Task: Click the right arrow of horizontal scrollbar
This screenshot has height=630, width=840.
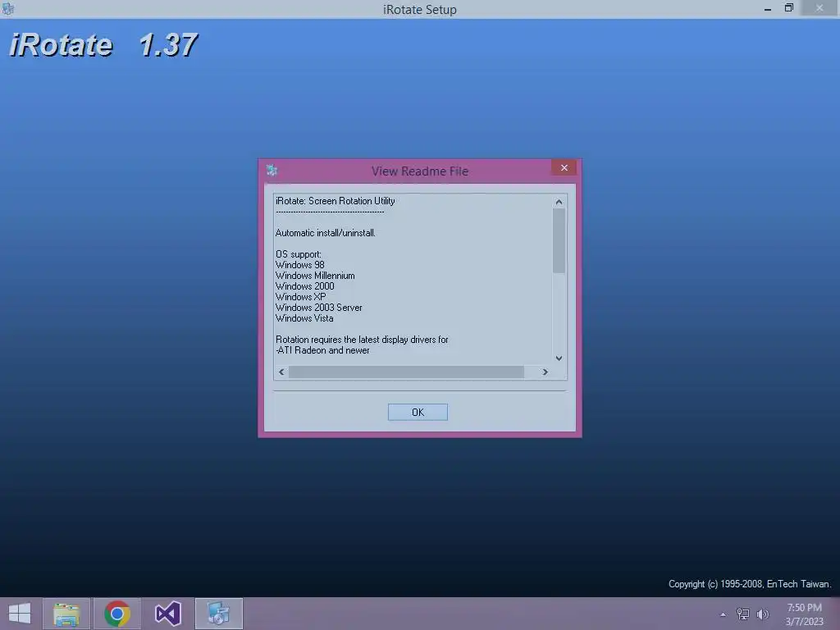Action: (545, 372)
